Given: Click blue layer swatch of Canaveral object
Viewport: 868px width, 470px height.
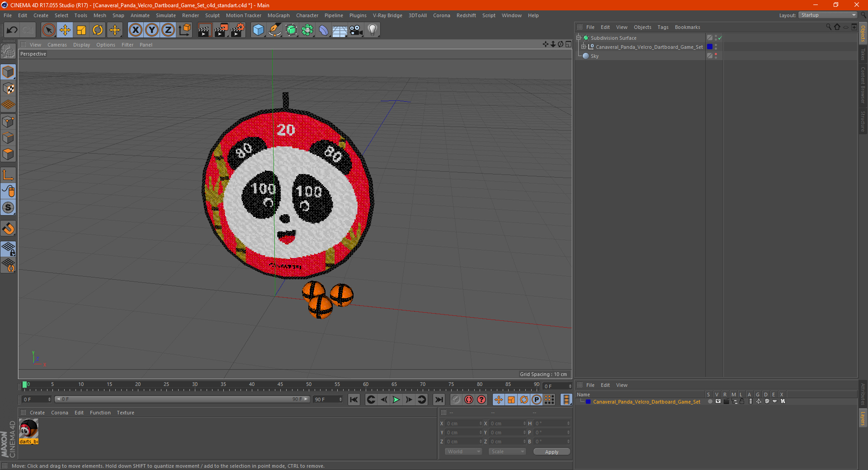Looking at the screenshot, I should click(710, 47).
